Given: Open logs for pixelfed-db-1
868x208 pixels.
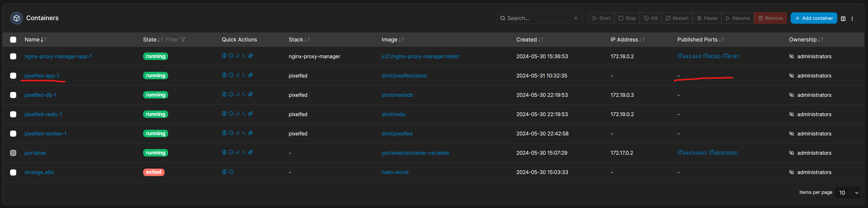Looking at the screenshot, I should click(224, 94).
